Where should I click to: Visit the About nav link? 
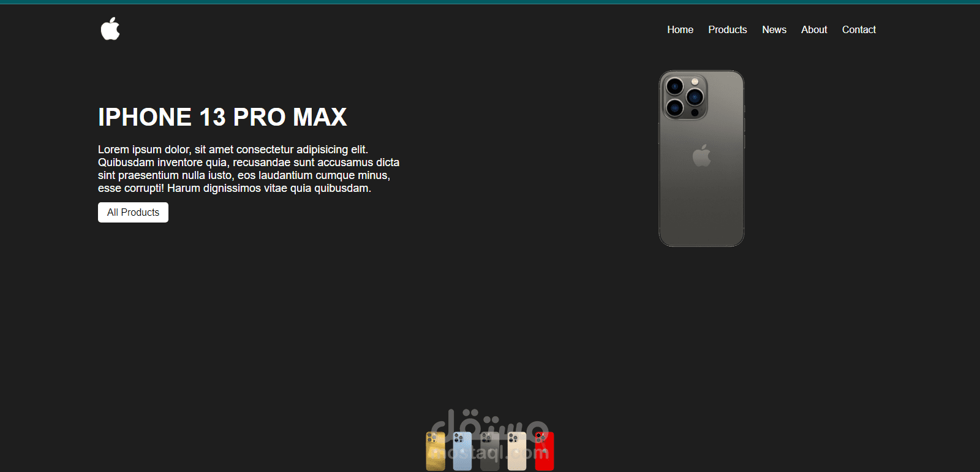coord(814,29)
